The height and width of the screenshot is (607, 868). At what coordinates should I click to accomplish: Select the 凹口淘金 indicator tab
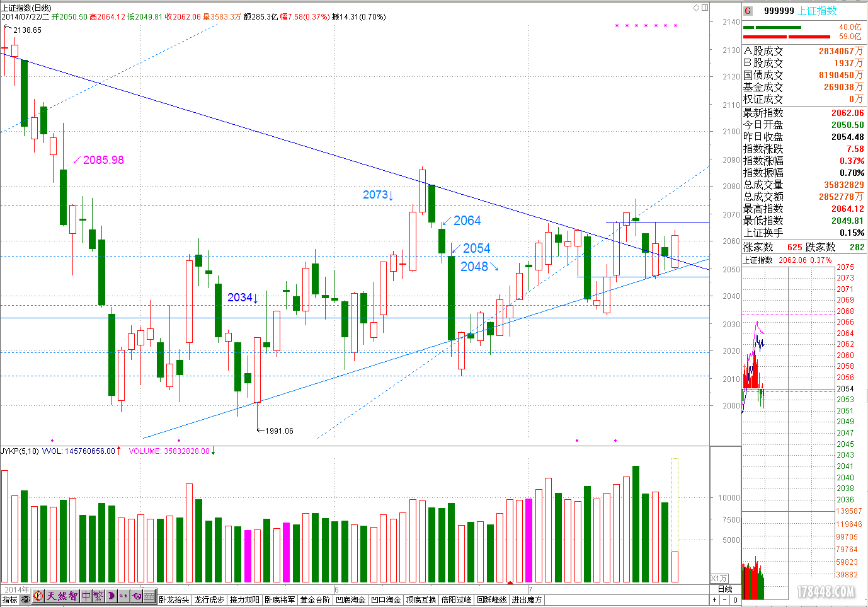(x=386, y=600)
